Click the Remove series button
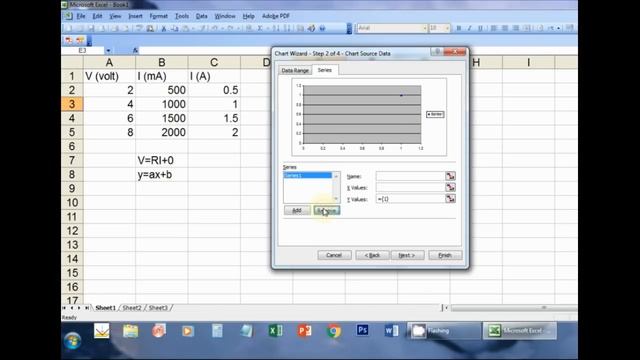 pos(327,210)
